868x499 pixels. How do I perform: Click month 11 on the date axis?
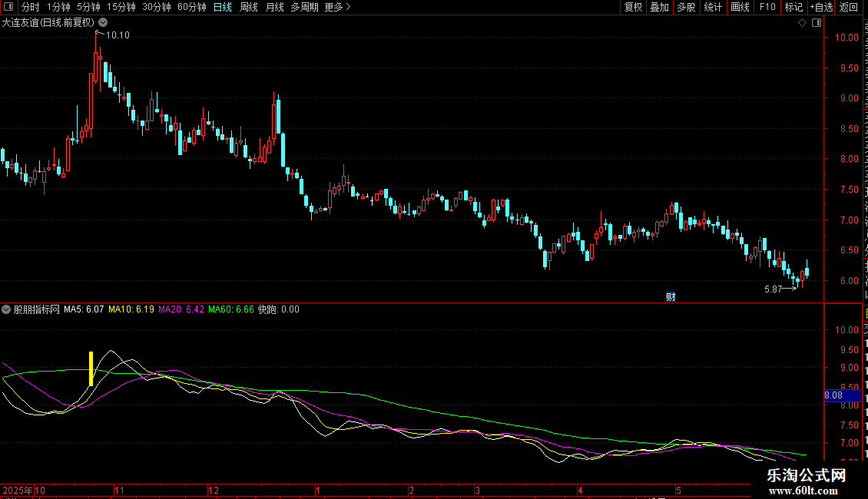[x=119, y=490]
